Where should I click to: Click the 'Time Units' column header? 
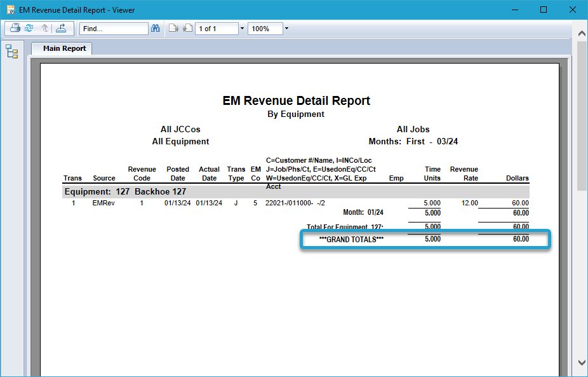point(432,174)
